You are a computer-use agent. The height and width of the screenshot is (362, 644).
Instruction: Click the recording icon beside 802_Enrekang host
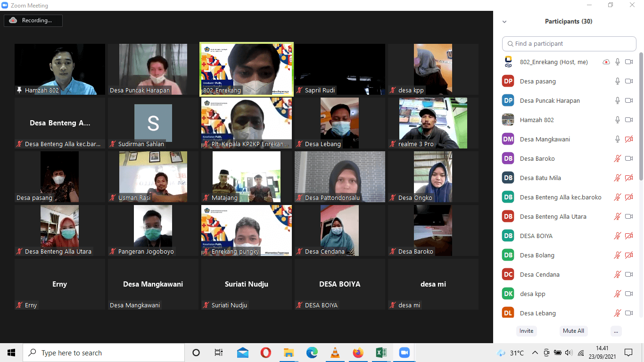606,62
